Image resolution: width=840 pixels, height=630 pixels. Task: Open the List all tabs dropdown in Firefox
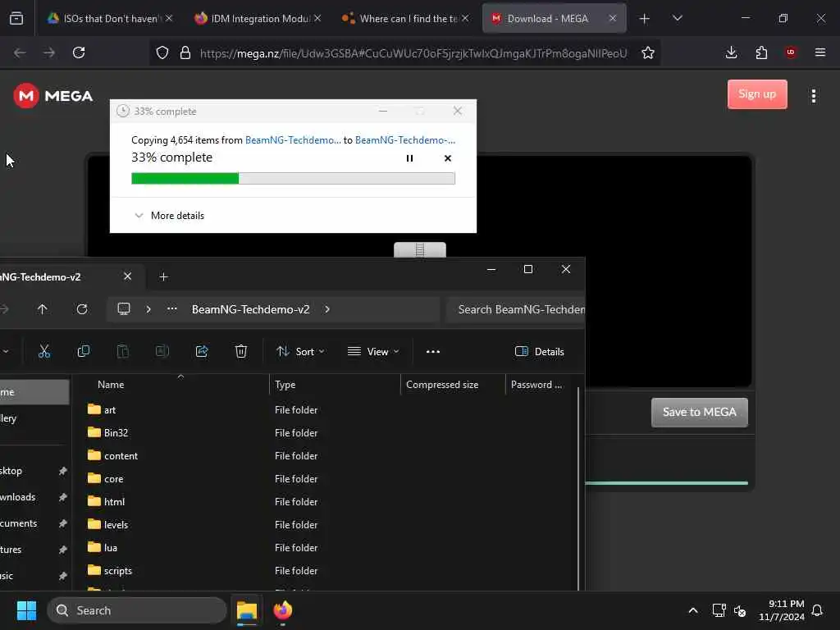coord(677,18)
